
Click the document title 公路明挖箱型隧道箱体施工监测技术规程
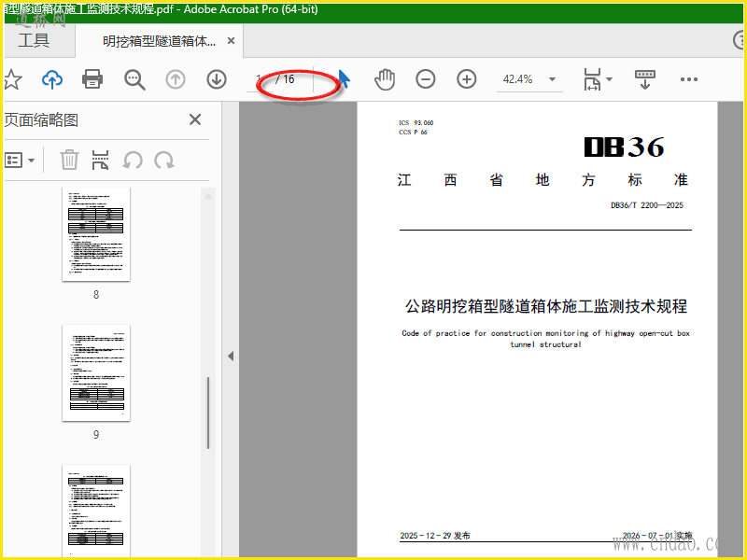pos(546,306)
